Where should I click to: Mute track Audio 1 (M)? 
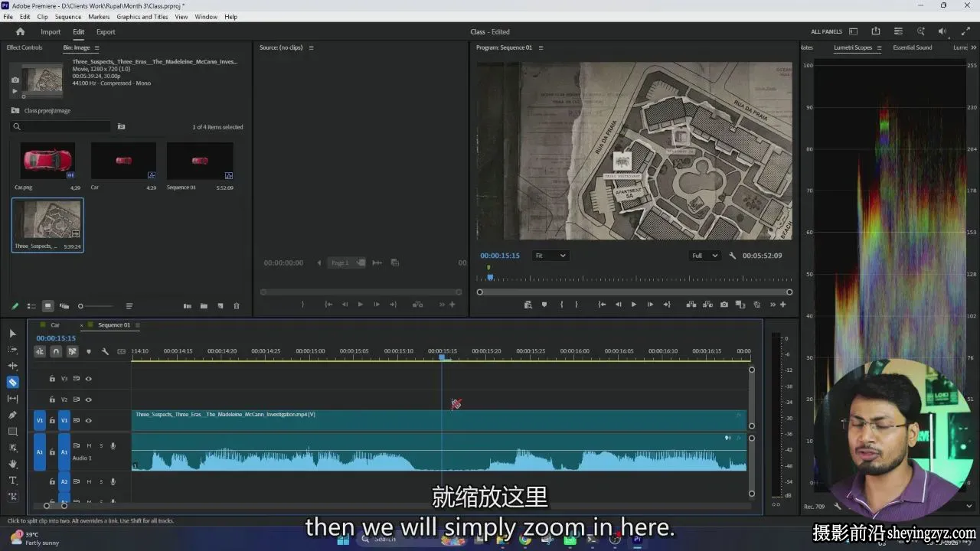(x=89, y=445)
